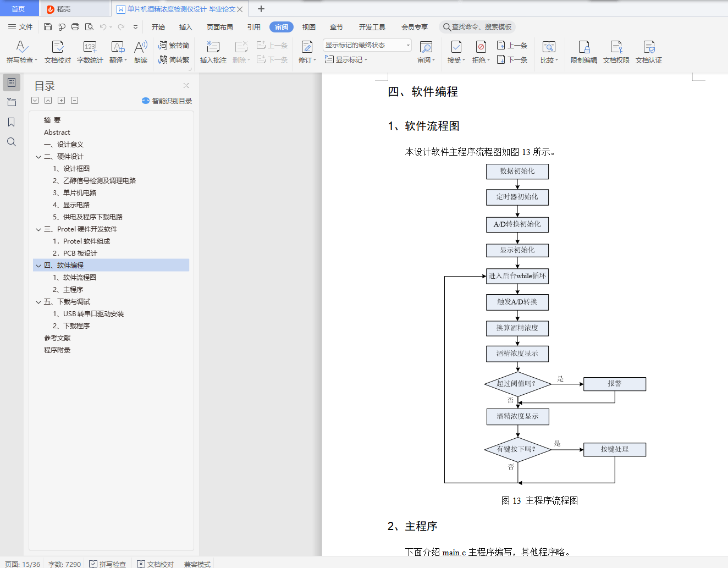728x568 pixels.
Task: Select the 目录 outline icon in left sidebar
Action: (x=12, y=82)
